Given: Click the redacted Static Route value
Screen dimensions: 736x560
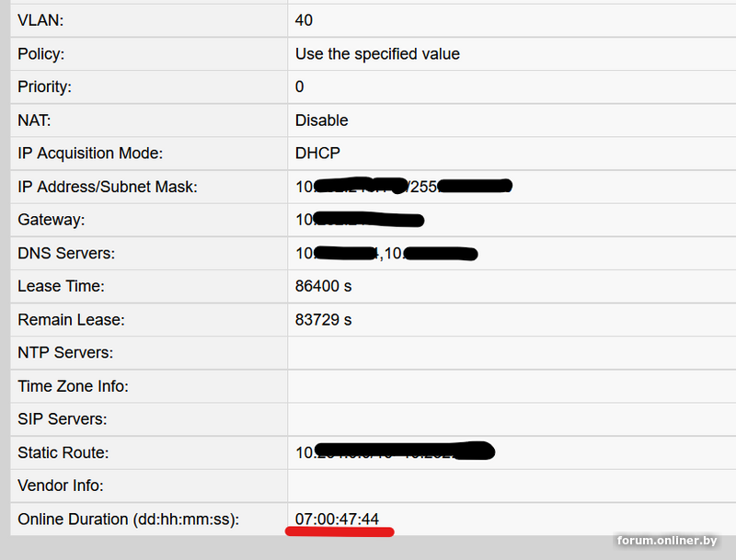Looking at the screenshot, I should point(395,452).
